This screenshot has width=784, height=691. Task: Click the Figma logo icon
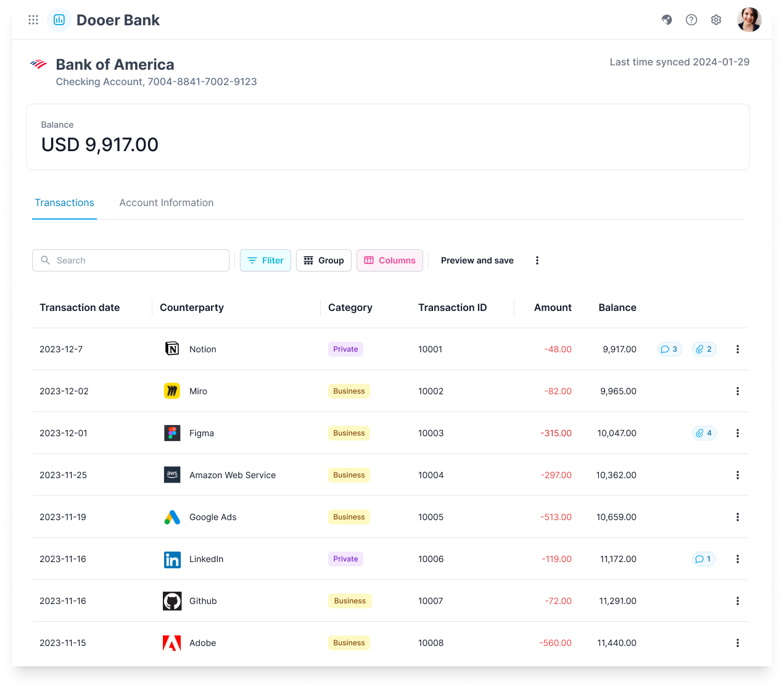point(172,433)
